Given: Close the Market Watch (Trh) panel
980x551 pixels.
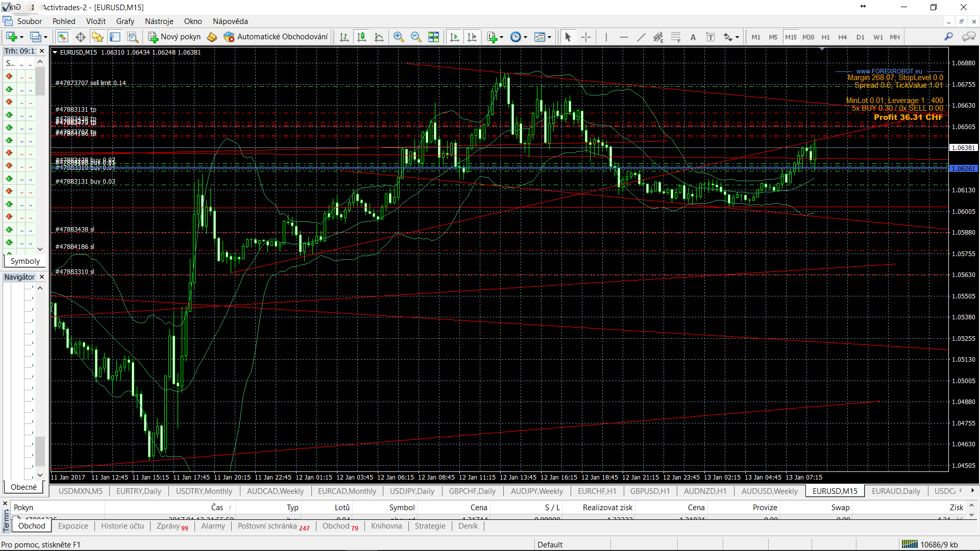Looking at the screenshot, I should click(x=42, y=51).
